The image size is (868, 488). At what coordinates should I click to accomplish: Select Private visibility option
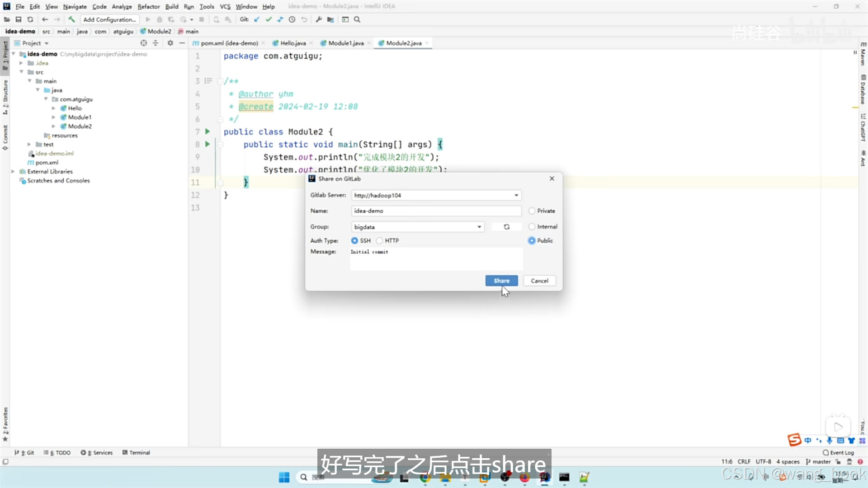532,211
